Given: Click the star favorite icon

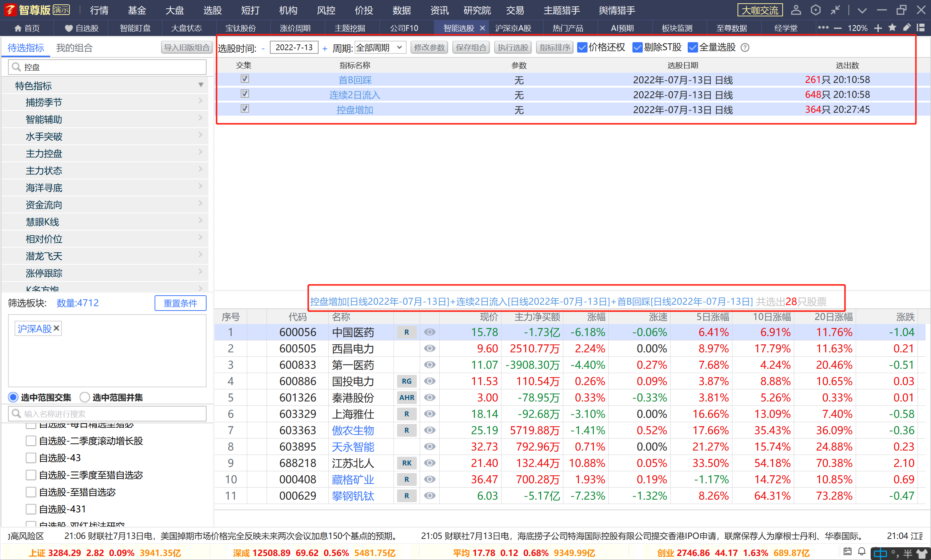Looking at the screenshot, I should click(x=892, y=28).
